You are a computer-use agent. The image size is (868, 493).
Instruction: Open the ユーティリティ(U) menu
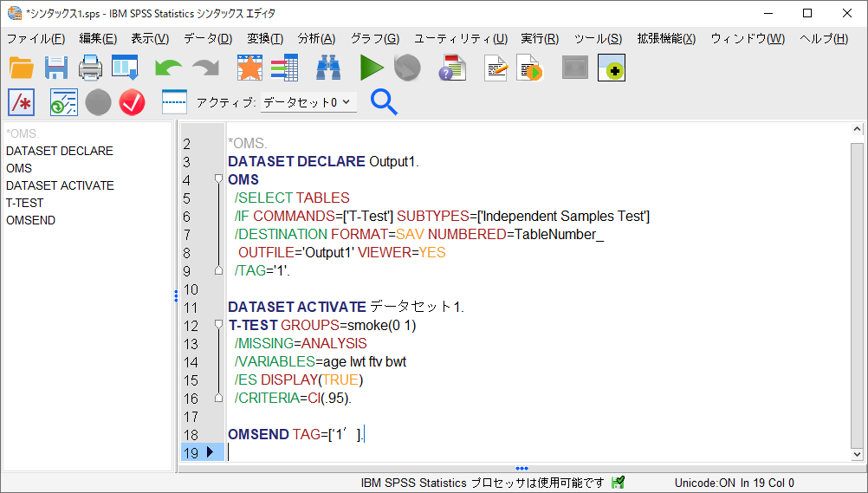tap(461, 39)
